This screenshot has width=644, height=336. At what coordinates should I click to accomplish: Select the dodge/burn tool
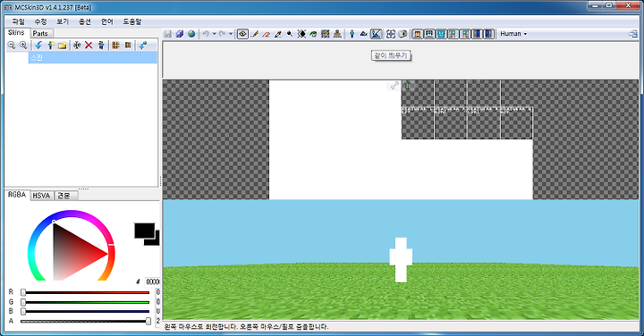(x=290, y=34)
